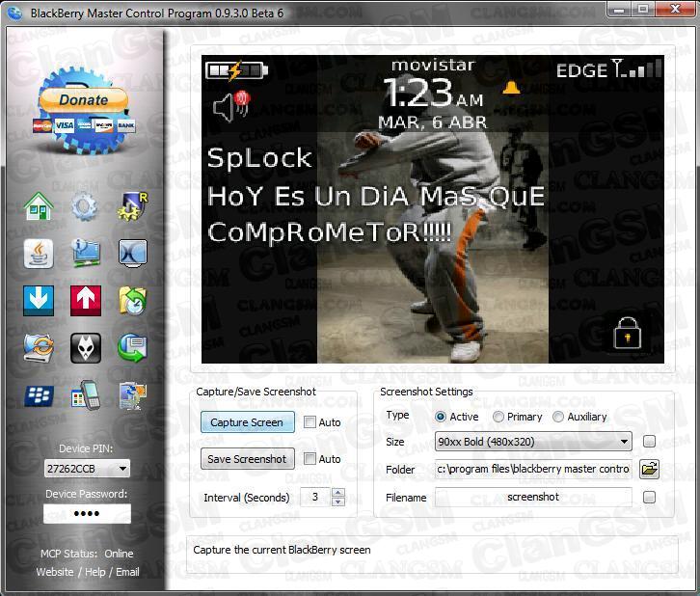Image resolution: width=700 pixels, height=596 pixels.
Task: Click the green arrow save disk icon
Action: [x=133, y=348]
